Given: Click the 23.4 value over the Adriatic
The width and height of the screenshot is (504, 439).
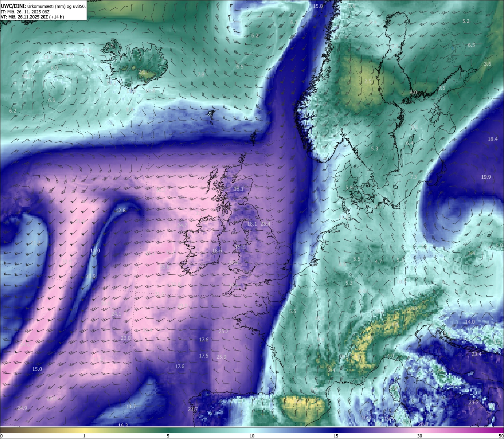Looking at the screenshot, I should pos(476,354).
